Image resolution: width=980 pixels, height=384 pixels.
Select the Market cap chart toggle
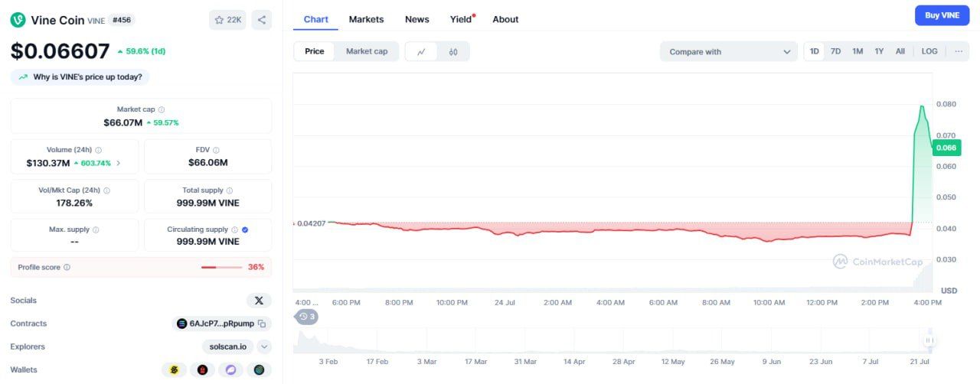(x=367, y=51)
